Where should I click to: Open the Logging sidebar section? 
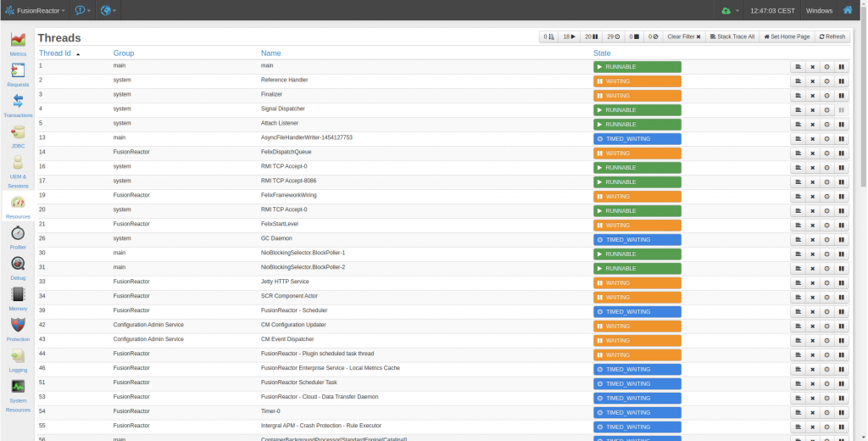(x=18, y=360)
